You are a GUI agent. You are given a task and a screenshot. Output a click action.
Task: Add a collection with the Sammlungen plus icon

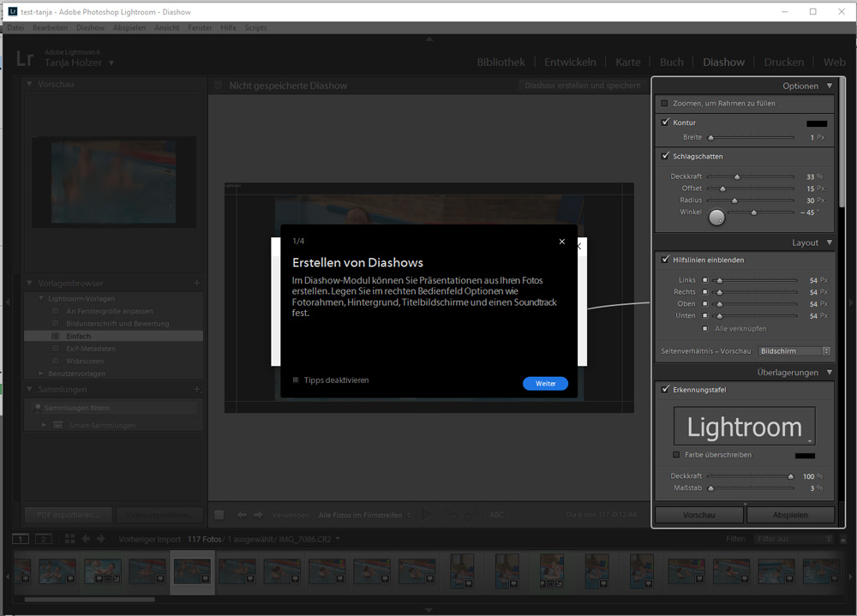tap(197, 389)
